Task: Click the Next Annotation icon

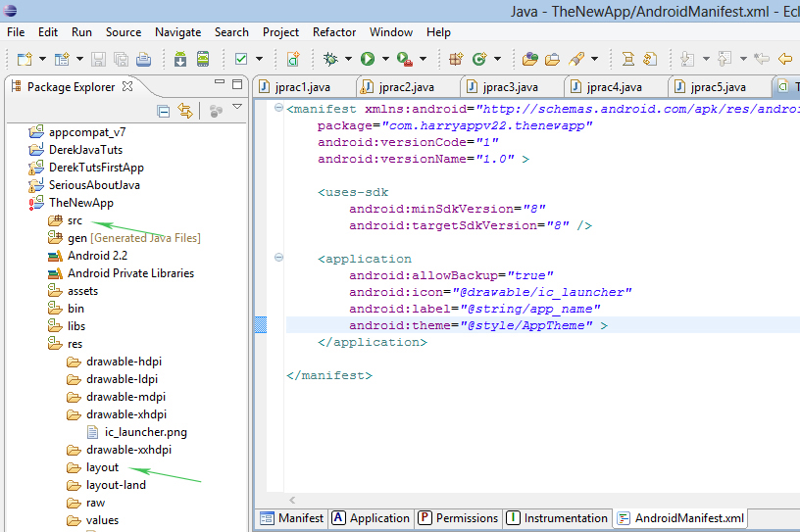Action: 687,59
